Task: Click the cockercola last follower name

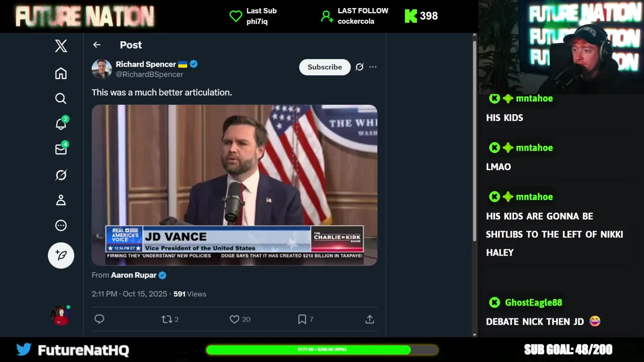Action: 356,21
